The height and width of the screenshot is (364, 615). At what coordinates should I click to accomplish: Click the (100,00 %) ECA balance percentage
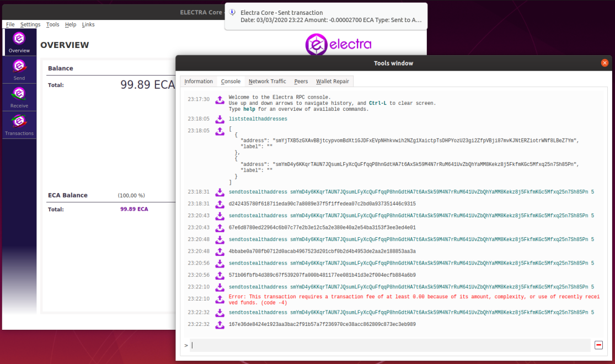(x=131, y=195)
